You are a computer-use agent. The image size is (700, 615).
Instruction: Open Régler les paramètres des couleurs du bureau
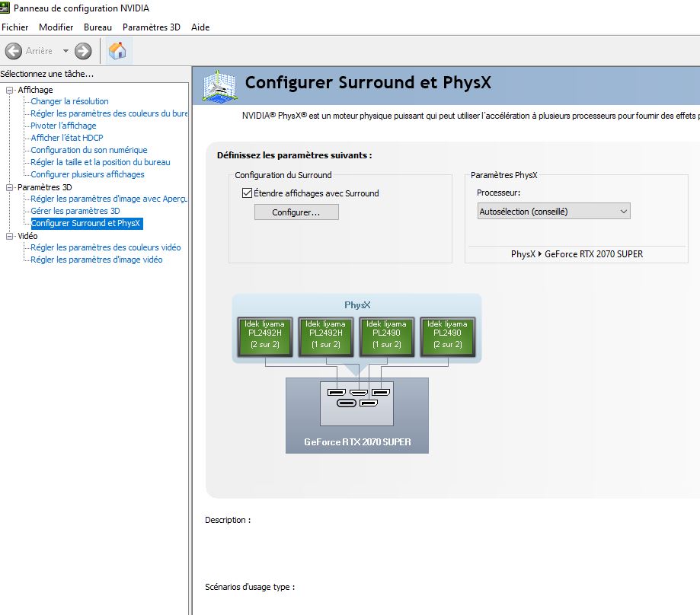(x=109, y=113)
